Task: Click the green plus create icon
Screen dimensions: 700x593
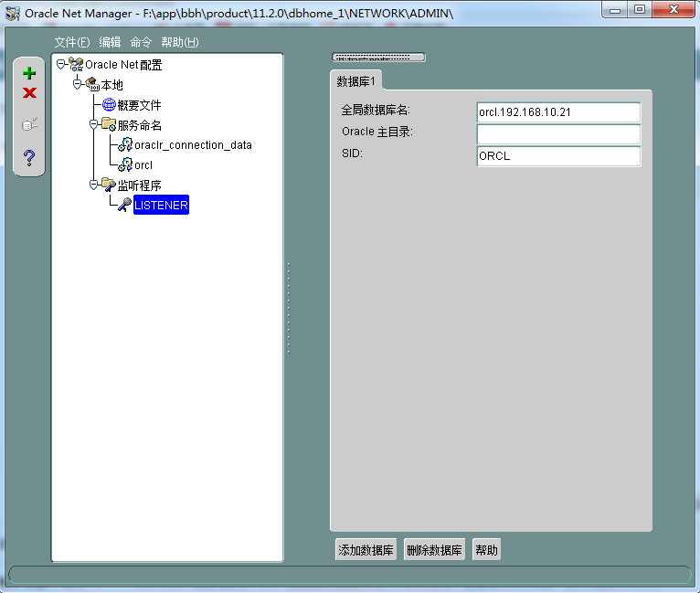Action: (x=29, y=73)
